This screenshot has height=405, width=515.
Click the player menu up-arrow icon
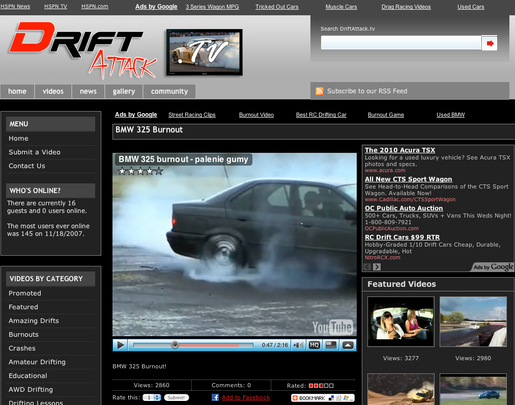348,345
